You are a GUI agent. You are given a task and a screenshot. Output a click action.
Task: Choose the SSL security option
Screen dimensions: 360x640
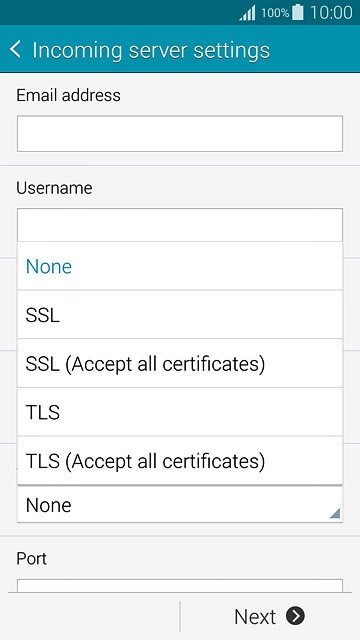point(180,315)
